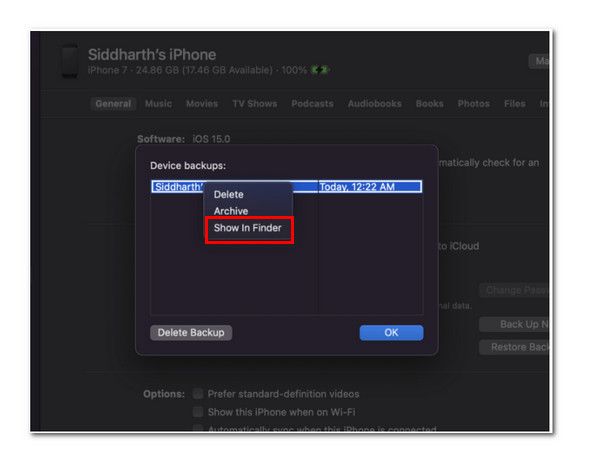Screen dimensions: 600x458
Task: Click the Today, 12:22 AM backup date
Action: click(357, 187)
